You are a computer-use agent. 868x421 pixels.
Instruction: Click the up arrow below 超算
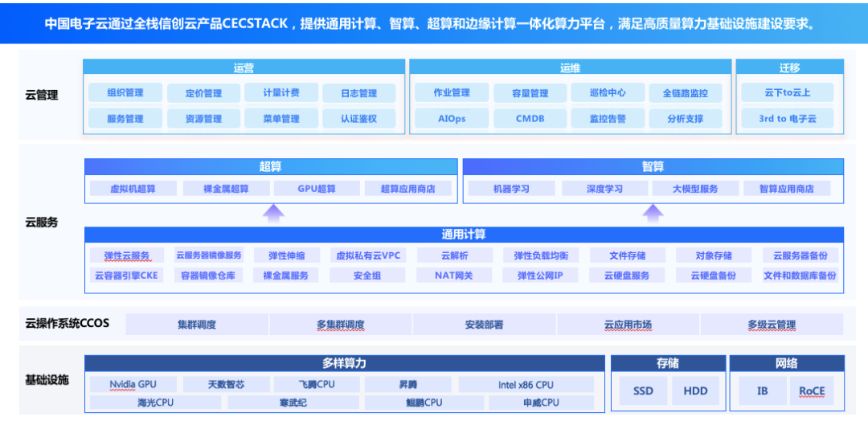(272, 213)
